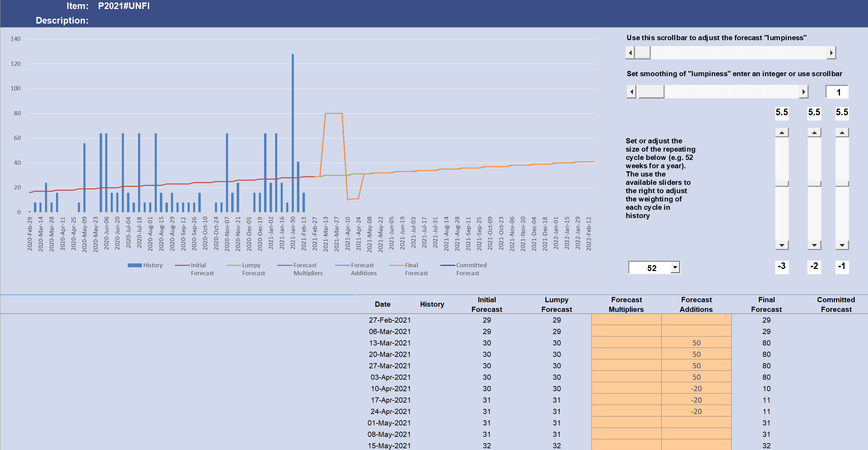
Task: Click right arrow of smoothing scrollbar
Action: 804,92
